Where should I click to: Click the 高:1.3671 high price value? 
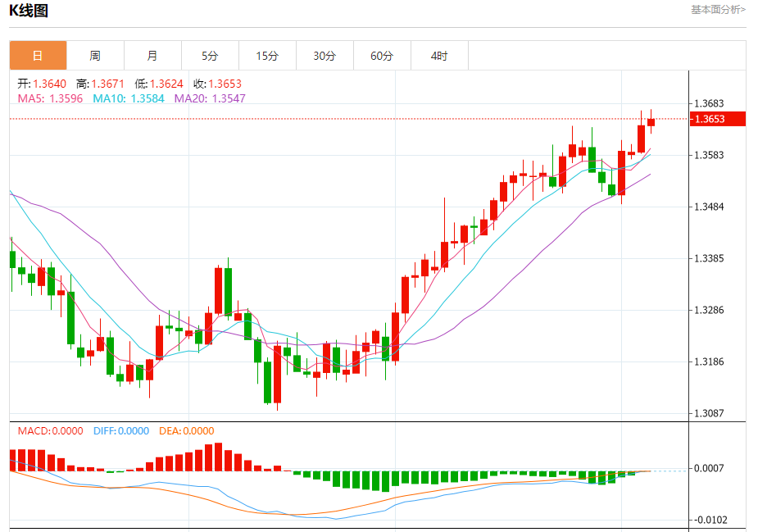tap(100, 84)
